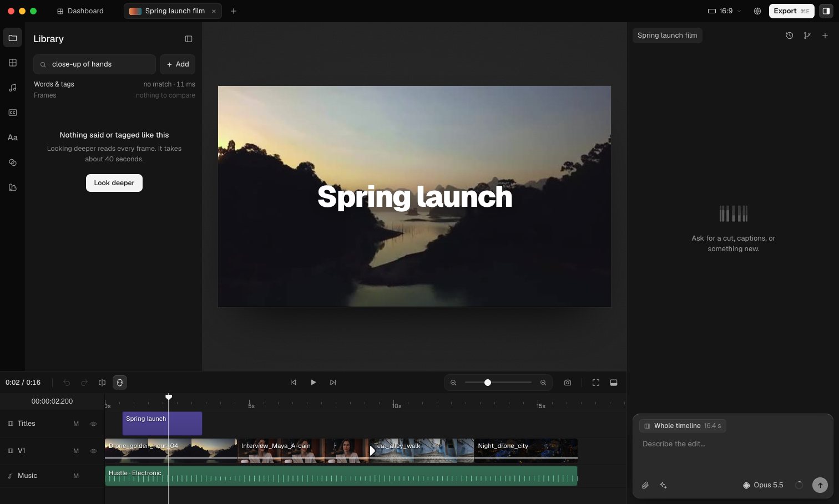Split clip at playhead
Image resolution: width=839 pixels, height=504 pixels.
pyautogui.click(x=102, y=383)
